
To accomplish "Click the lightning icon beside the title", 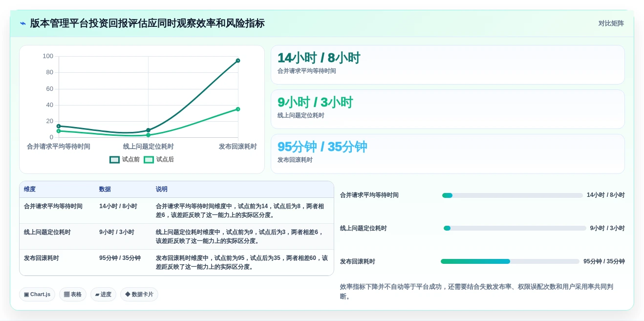I will coord(23,23).
